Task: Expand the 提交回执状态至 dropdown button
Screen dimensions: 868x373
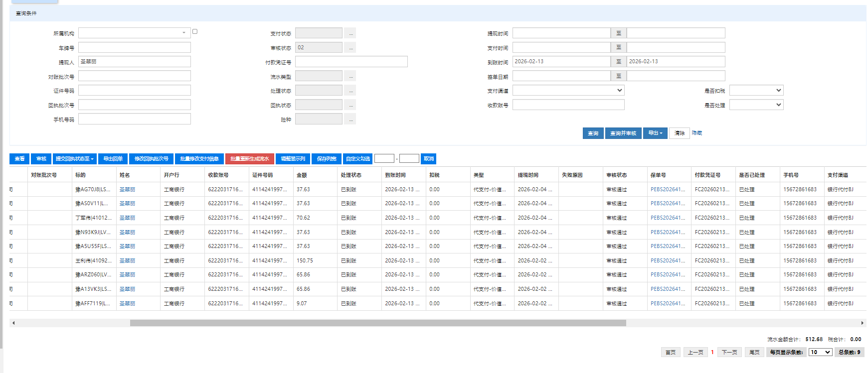Action: point(75,159)
